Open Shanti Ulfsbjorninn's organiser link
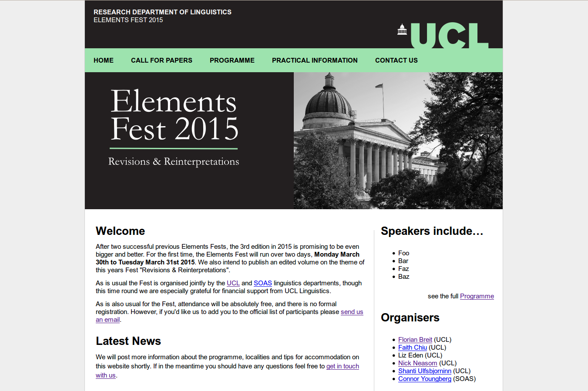This screenshot has width=588, height=391. click(x=425, y=371)
